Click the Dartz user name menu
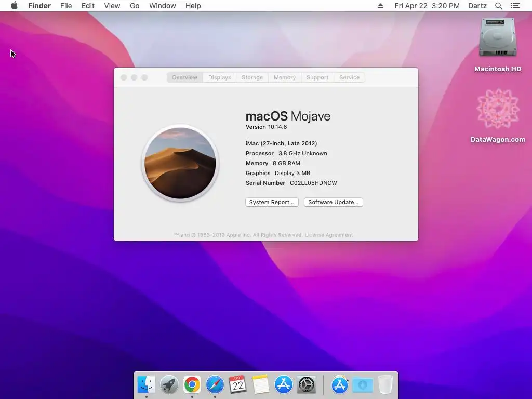 477,6
